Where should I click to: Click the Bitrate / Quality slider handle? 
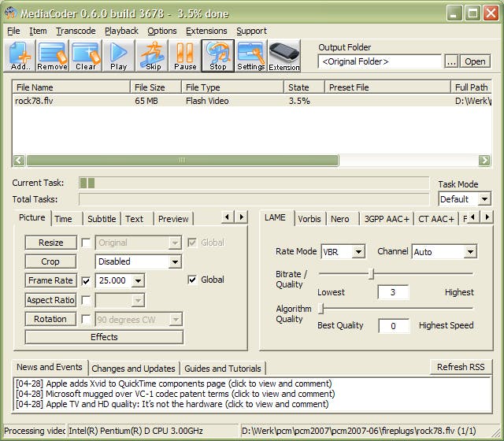372,274
